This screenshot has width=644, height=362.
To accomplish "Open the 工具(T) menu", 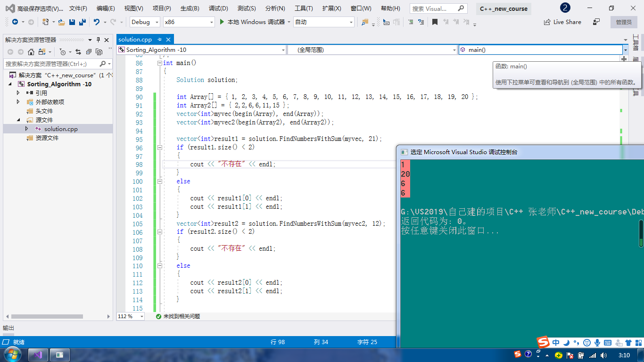I will pyautogui.click(x=304, y=8).
